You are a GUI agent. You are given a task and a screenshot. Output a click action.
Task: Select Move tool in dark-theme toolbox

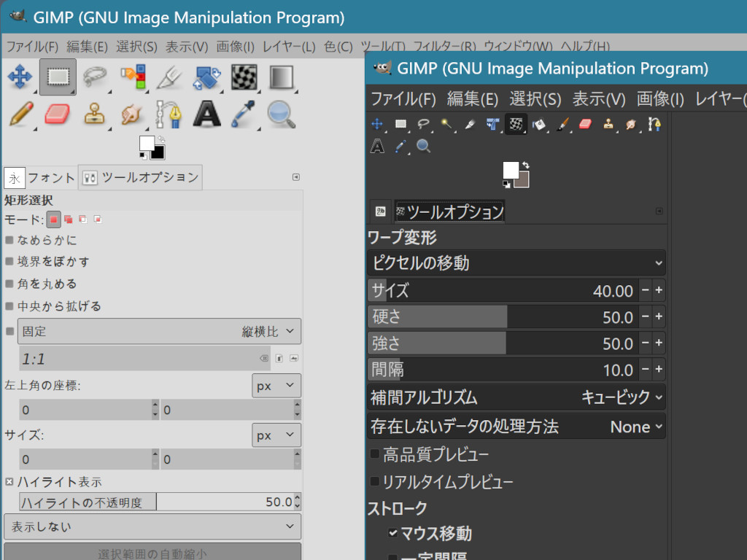click(377, 124)
